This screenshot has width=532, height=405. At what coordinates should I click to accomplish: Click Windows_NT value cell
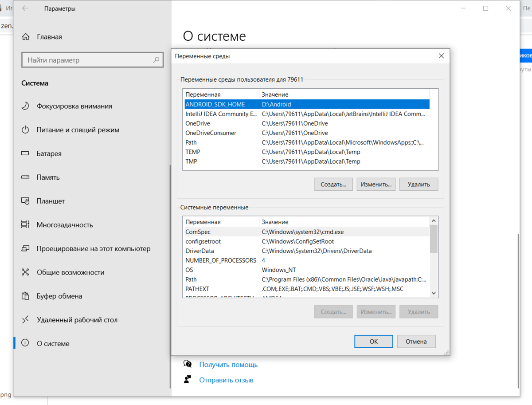(x=279, y=270)
